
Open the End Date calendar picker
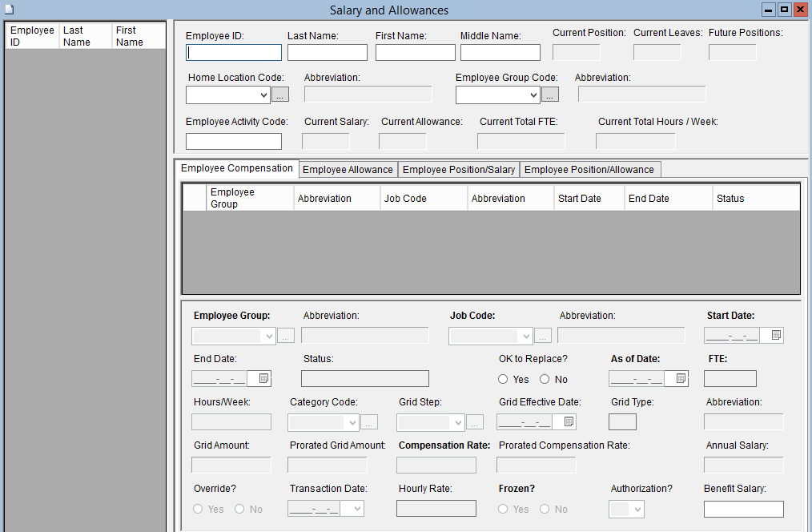pos(263,378)
